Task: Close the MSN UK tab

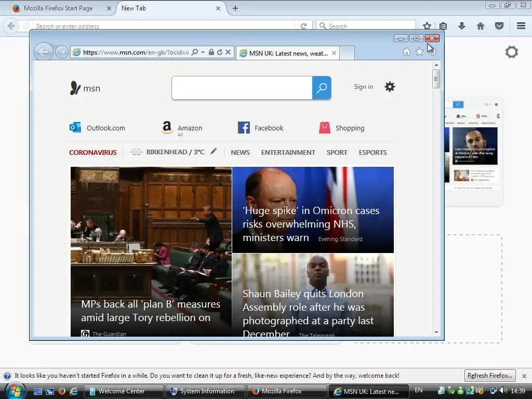Action: click(x=334, y=54)
